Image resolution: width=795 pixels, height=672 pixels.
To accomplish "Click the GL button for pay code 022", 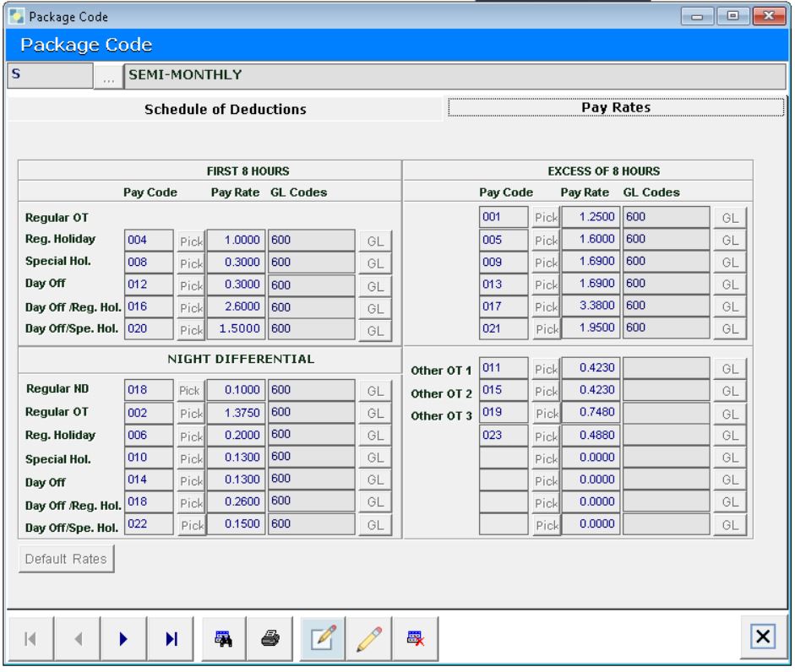I will tap(375, 524).
